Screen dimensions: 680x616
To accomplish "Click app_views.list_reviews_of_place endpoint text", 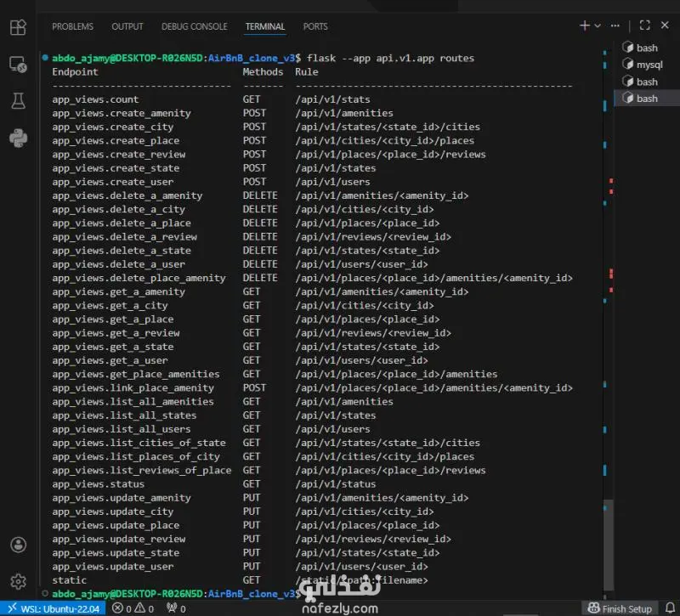I will click(x=142, y=471).
